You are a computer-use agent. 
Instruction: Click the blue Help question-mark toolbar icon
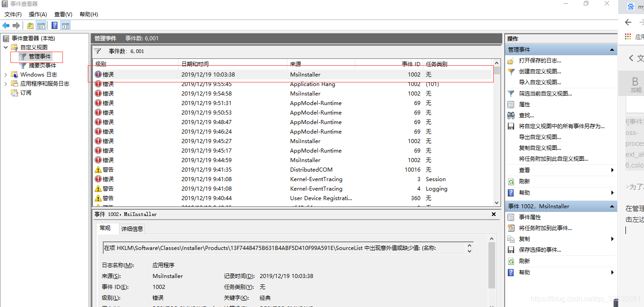pos(55,26)
